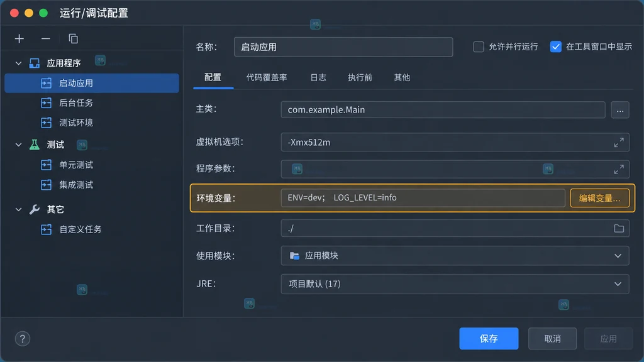Click the 虚拟机选项 field with -Xmx512m
The height and width of the screenshot is (362, 644).
tap(455, 142)
